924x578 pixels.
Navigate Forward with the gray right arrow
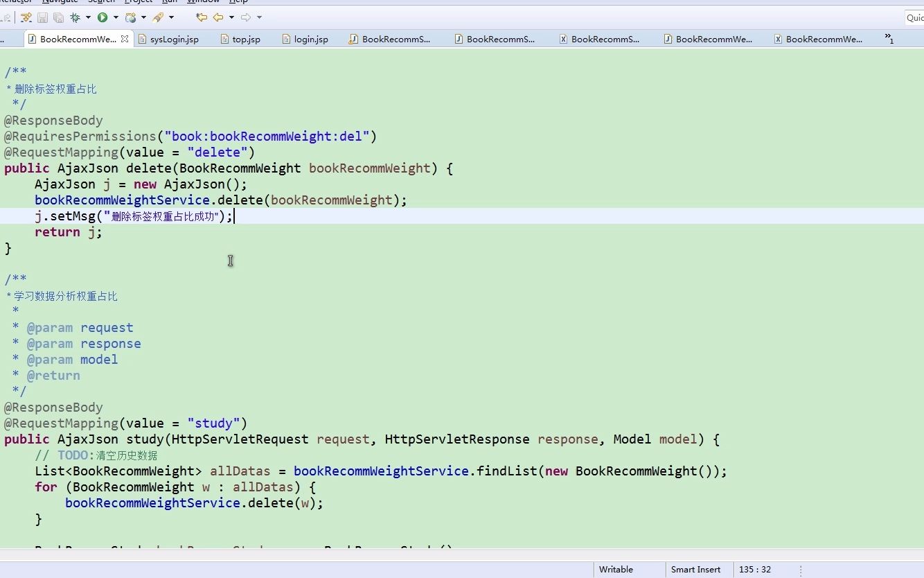coord(246,17)
